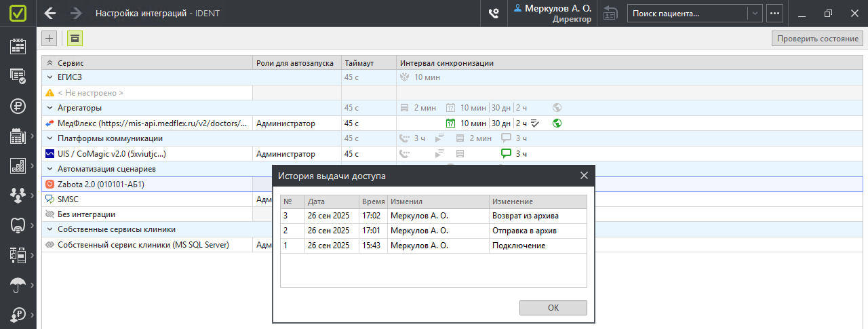Collapse the Платформы коммуникации group
This screenshot has height=329, width=868.
[50, 138]
